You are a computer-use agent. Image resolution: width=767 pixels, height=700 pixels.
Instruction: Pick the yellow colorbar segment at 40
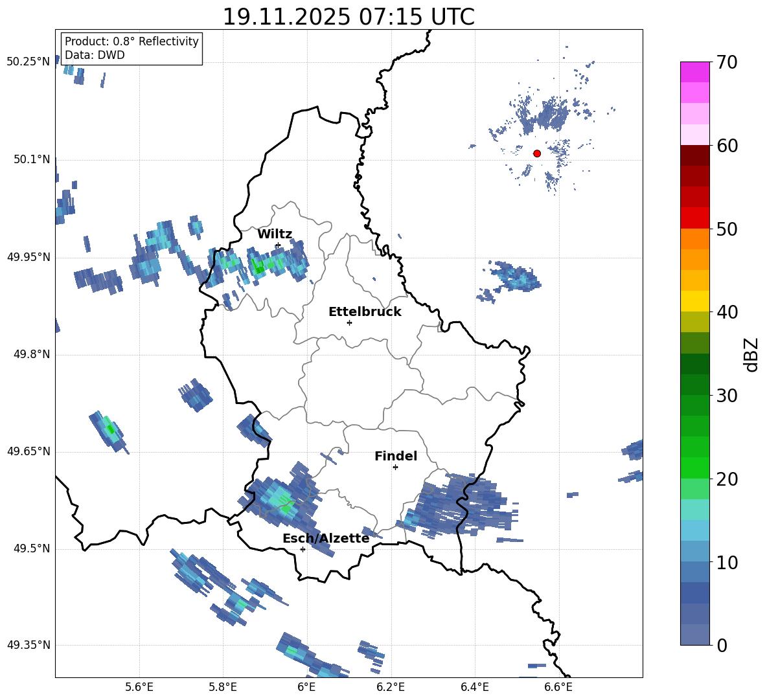pyautogui.click(x=695, y=301)
